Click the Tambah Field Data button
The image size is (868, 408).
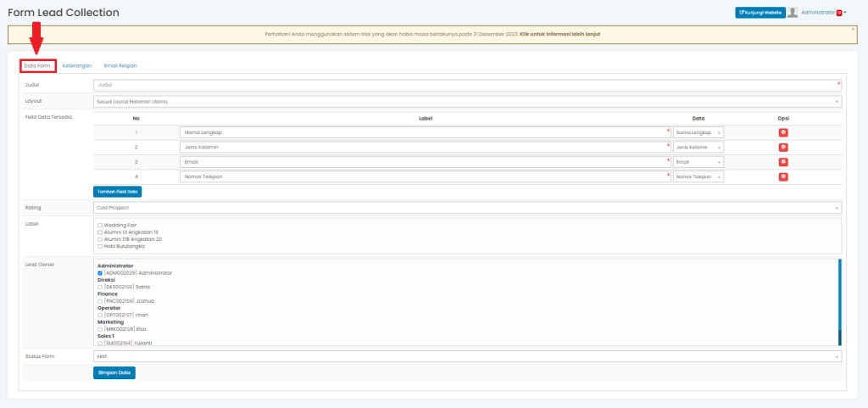117,192
